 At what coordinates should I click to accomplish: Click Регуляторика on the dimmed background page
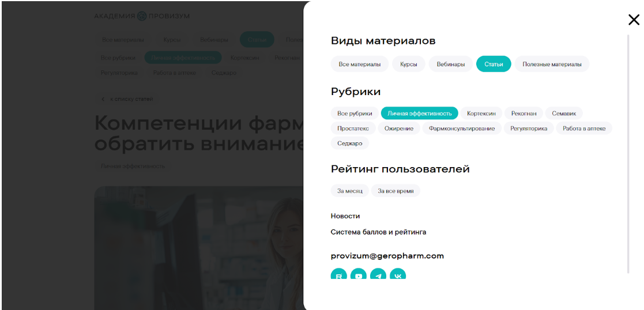click(x=119, y=73)
